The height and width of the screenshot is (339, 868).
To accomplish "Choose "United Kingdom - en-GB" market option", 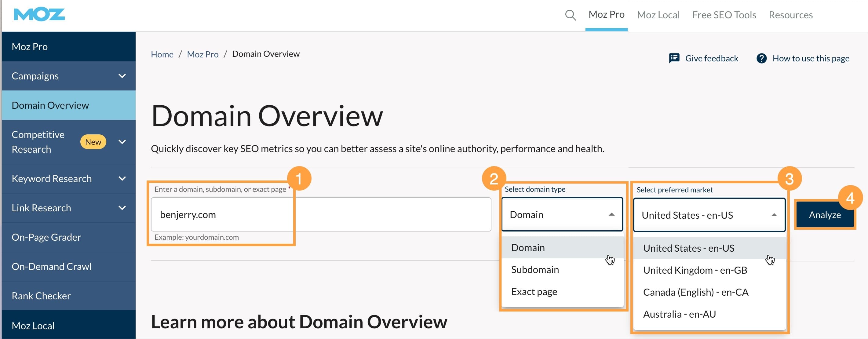I will click(x=695, y=270).
